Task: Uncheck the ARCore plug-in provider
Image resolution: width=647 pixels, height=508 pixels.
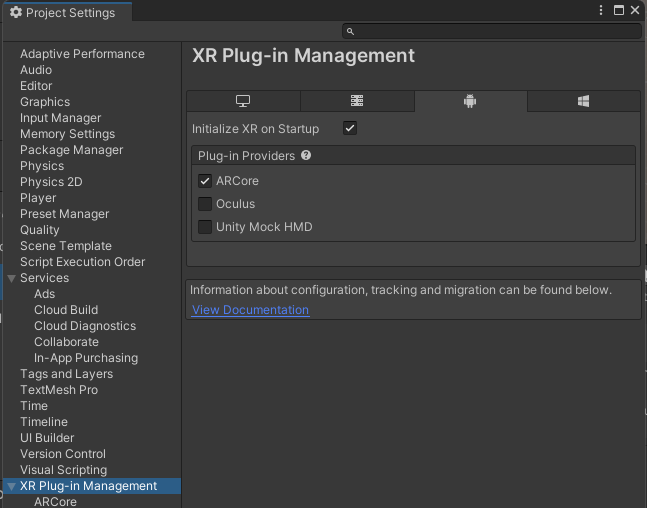Action: 205,181
